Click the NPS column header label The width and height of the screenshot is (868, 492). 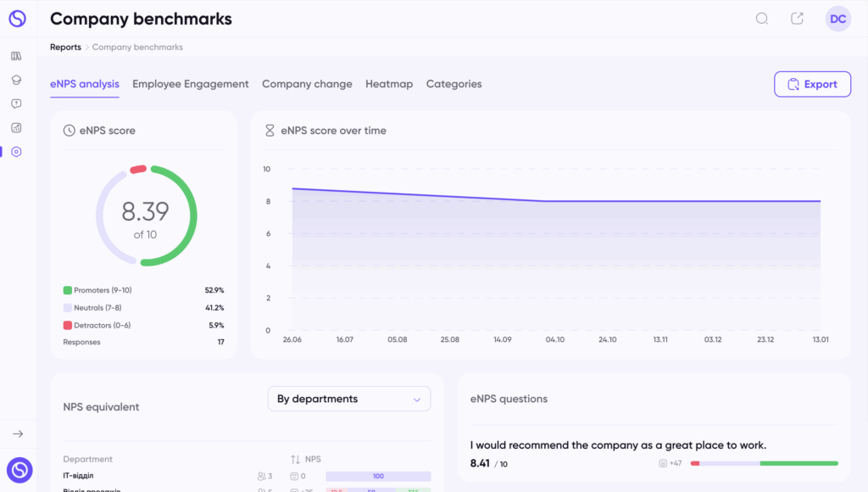313,459
